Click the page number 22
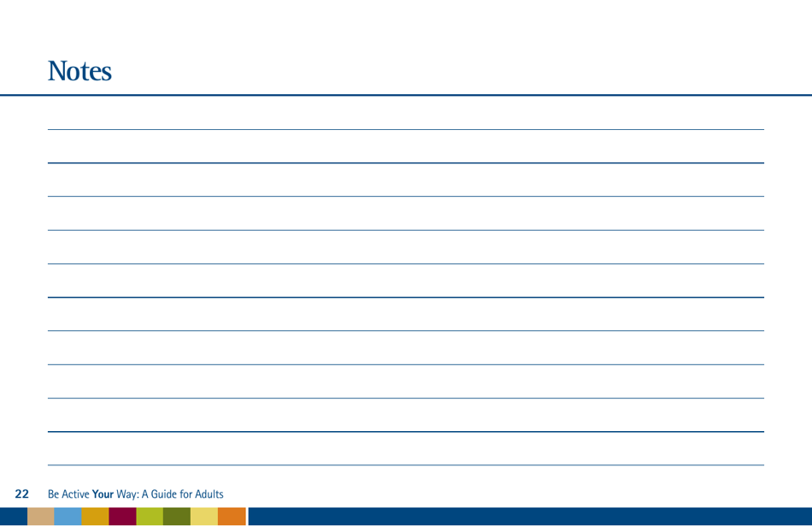This screenshot has height=526, width=812. [x=21, y=493]
